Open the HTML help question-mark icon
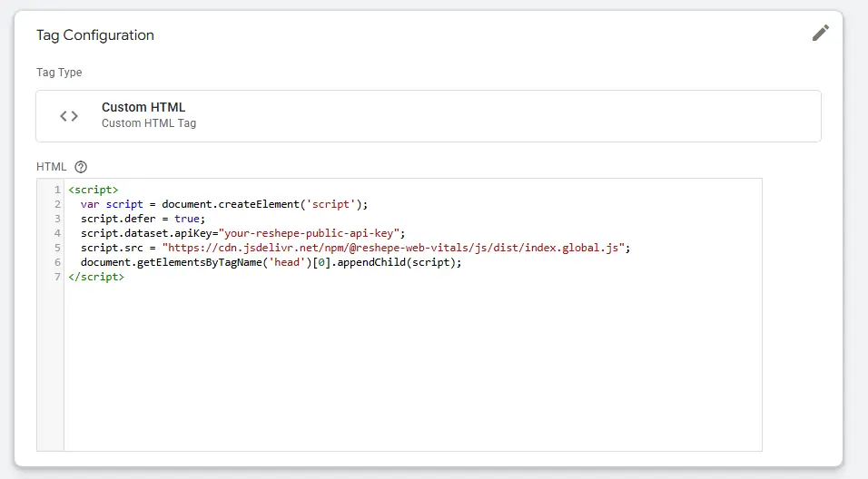 tap(81, 167)
